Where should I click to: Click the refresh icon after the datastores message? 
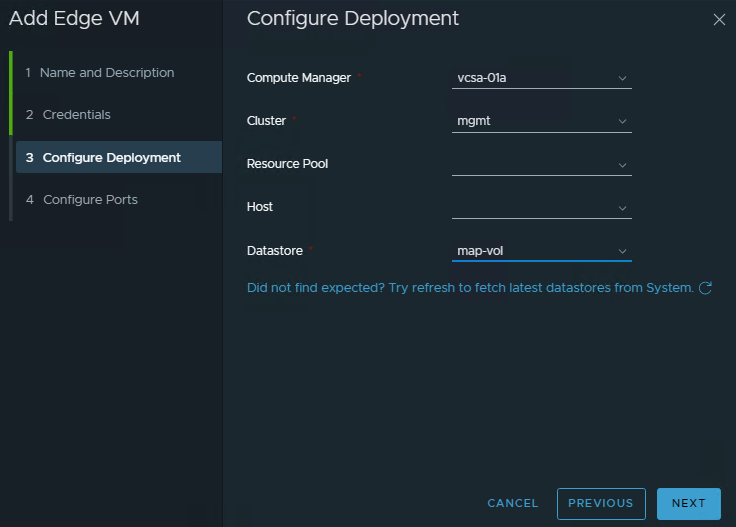705,288
